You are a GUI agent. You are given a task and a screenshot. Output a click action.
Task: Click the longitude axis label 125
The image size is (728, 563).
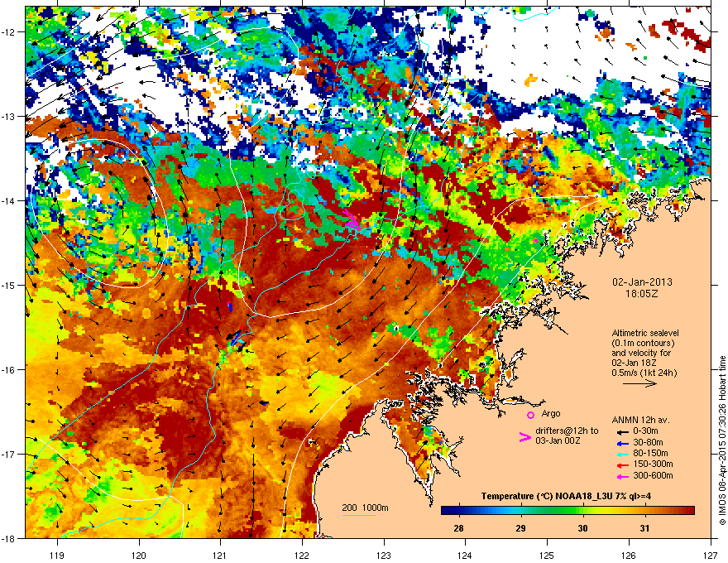547,555
